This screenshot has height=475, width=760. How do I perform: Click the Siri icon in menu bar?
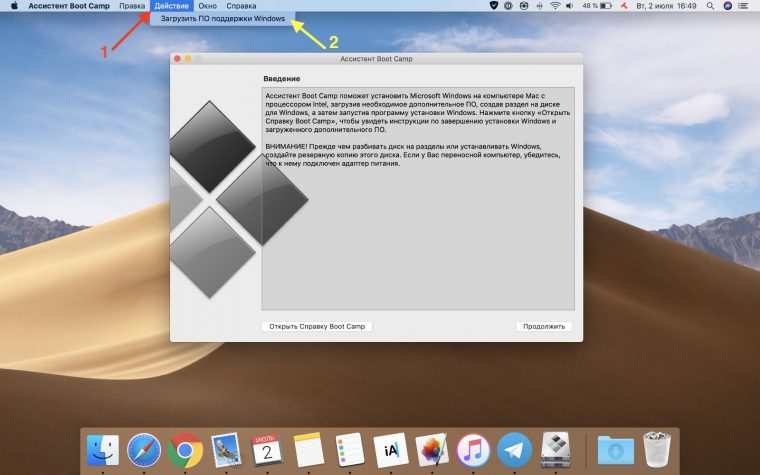[x=727, y=6]
